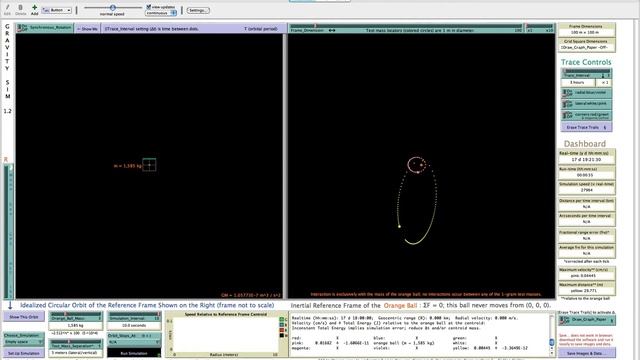This screenshot has width=640, height=360.
Task: Click the 10.0 seconds interval monitor
Action: click(x=134, y=326)
